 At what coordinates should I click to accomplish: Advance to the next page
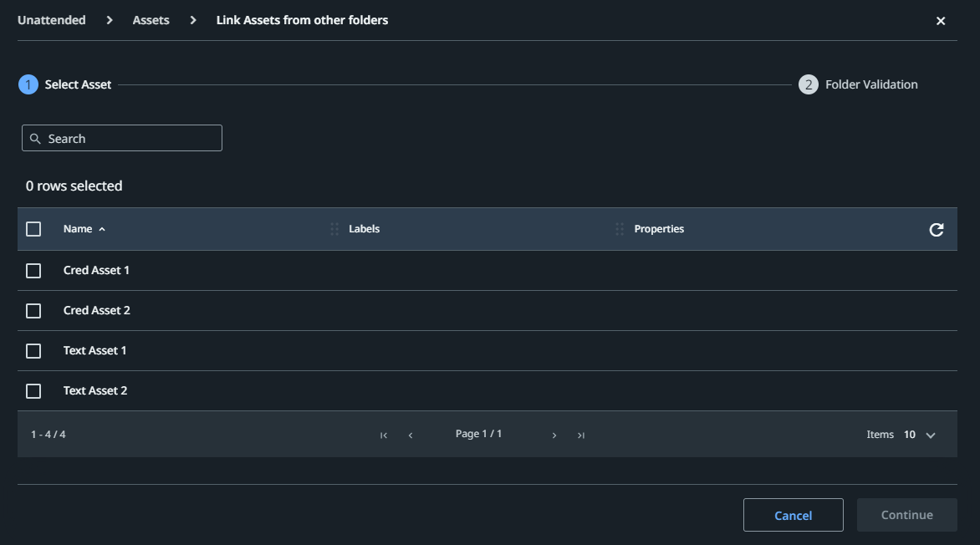[x=554, y=434]
